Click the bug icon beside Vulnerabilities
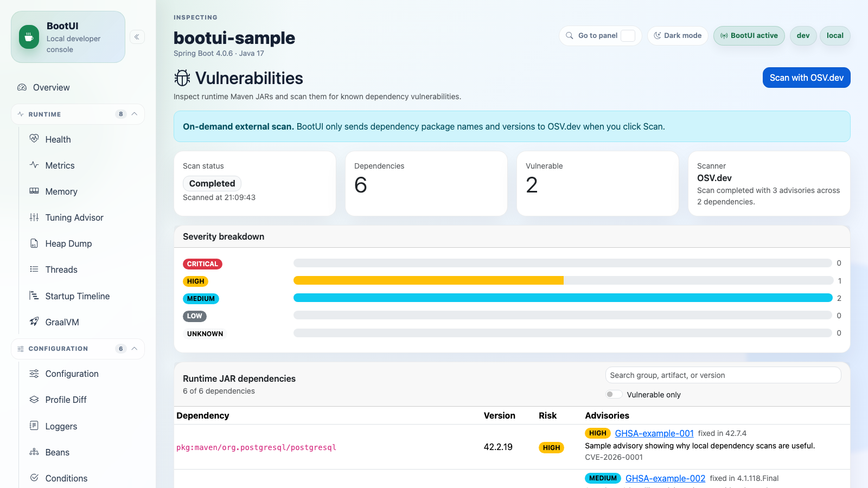 182,78
